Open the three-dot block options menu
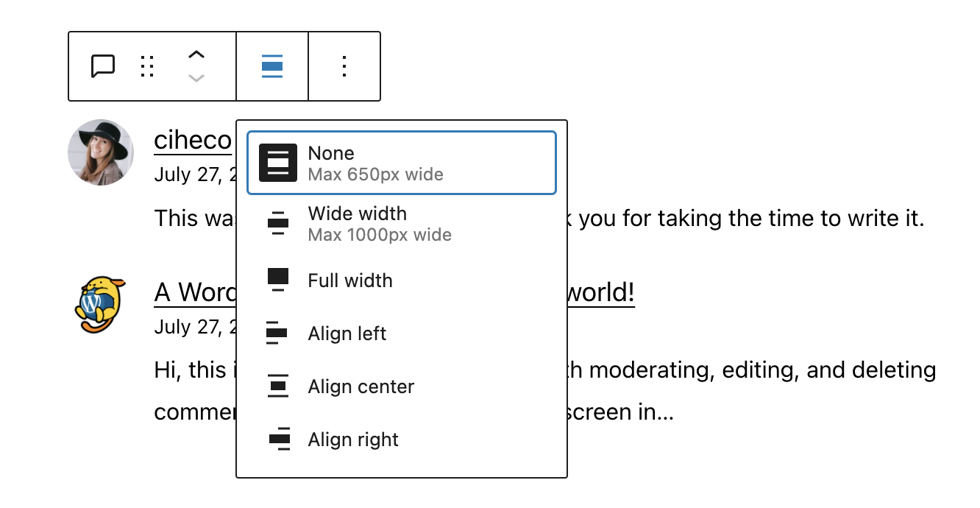Screen dimensions: 980x508 344,66
